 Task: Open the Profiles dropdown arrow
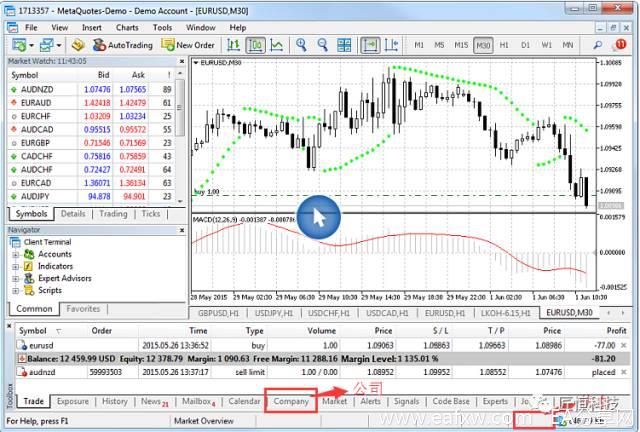tap(59, 45)
